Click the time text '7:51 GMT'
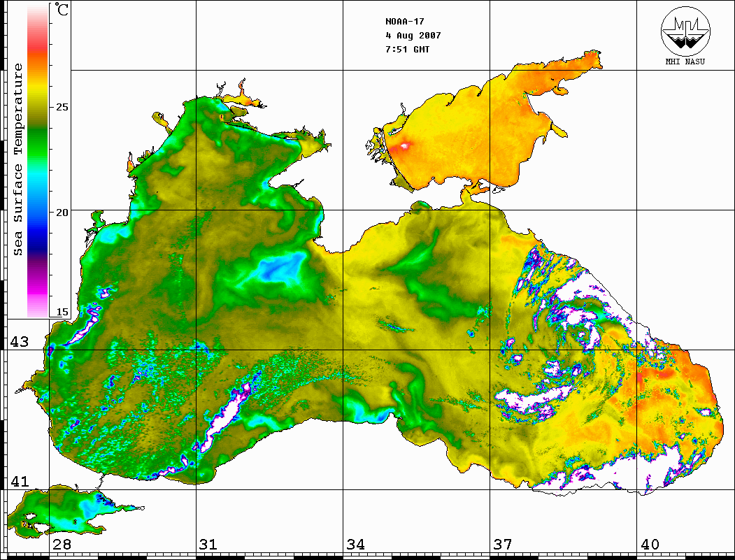735x560 pixels. [x=407, y=49]
